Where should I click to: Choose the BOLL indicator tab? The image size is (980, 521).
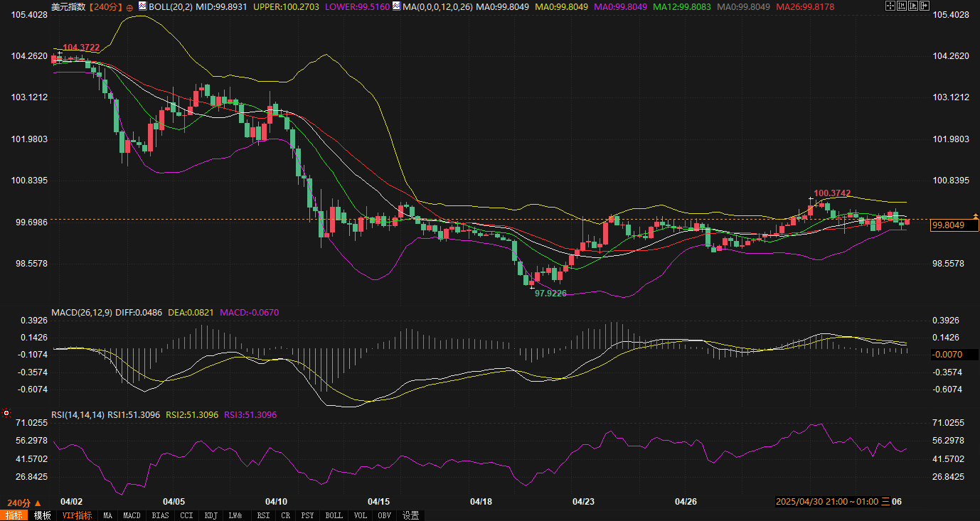[334, 515]
